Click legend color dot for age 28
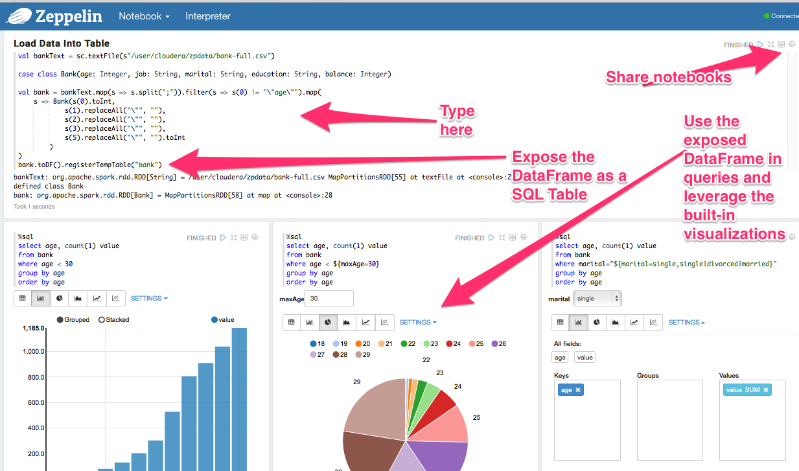Screen dimensions: 799x471 coord(336,355)
